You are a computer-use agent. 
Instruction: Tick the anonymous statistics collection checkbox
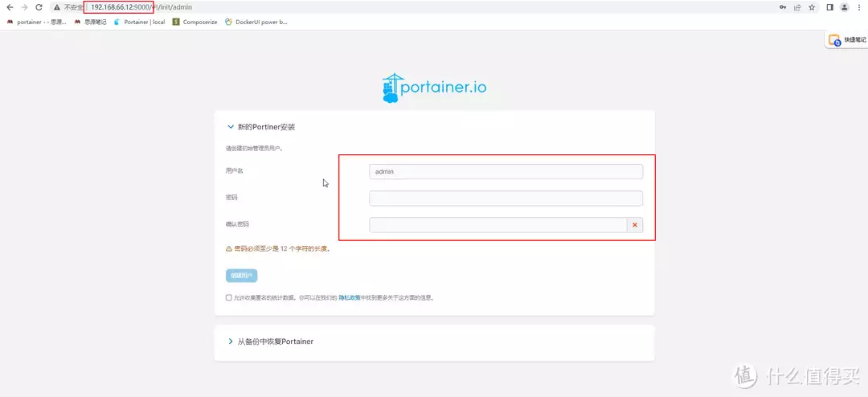coord(228,297)
